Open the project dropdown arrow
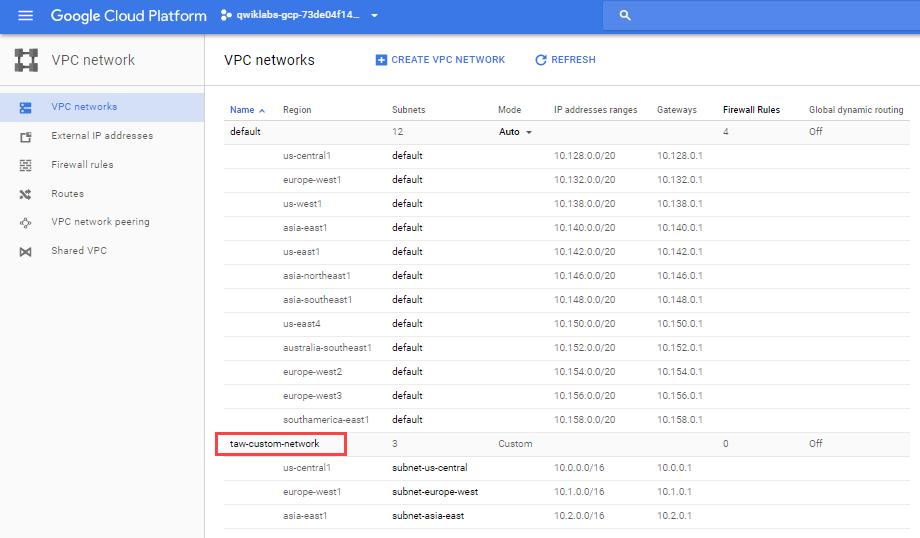920x538 pixels. pyautogui.click(x=374, y=16)
